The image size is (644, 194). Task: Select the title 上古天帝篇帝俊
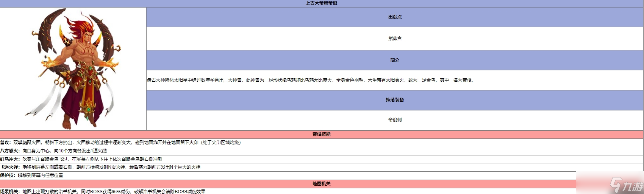point(321,3)
